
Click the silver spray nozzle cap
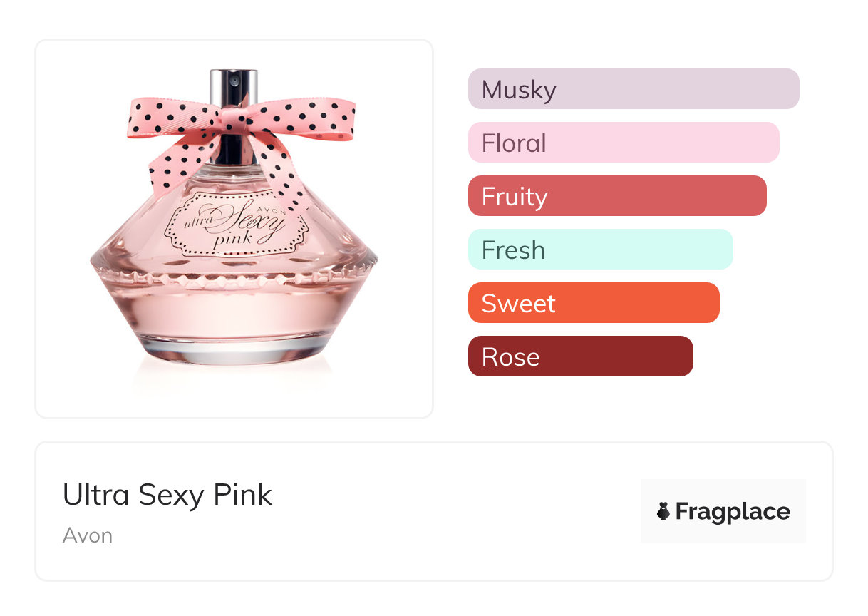tap(233, 86)
